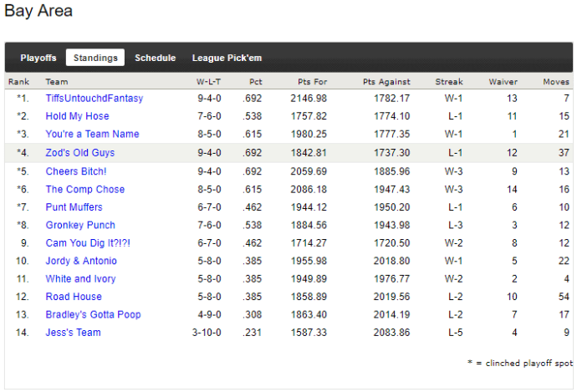Screen dimensions: 577x392
Task: Select Cam You Dig It?!?! team
Action: click(88, 243)
